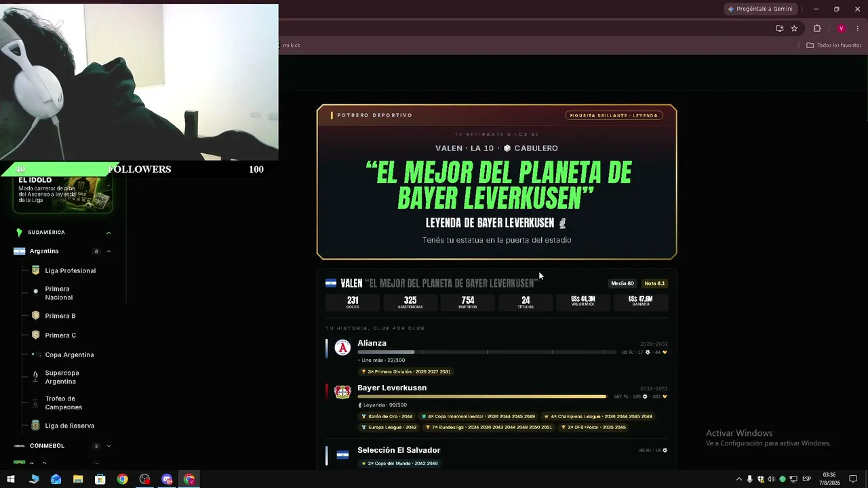This screenshot has width=868, height=488.
Task: Click the install app icon in address bar
Action: coord(779,28)
